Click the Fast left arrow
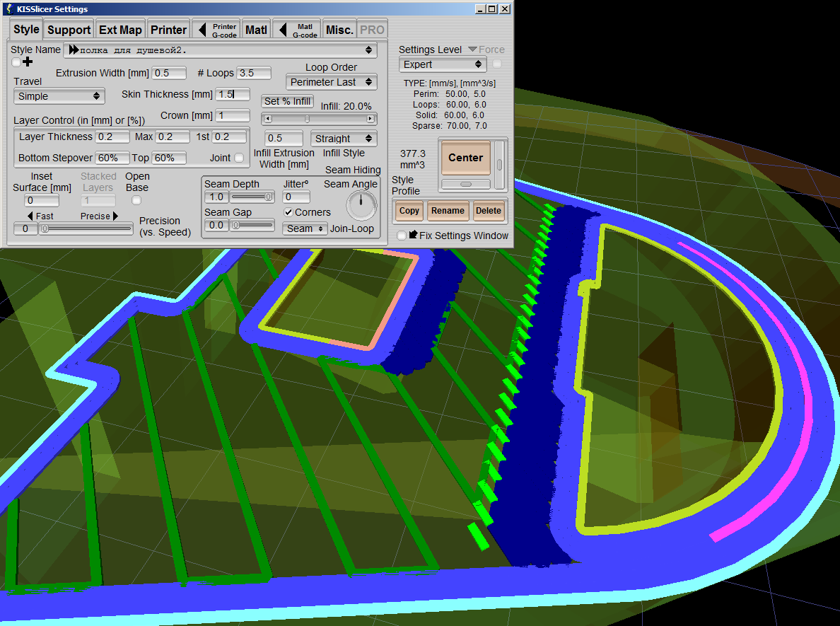The width and height of the screenshot is (840, 626). pyautogui.click(x=30, y=216)
